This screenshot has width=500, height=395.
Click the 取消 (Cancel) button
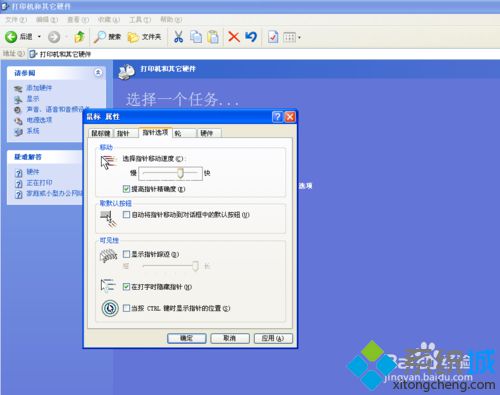(230, 338)
